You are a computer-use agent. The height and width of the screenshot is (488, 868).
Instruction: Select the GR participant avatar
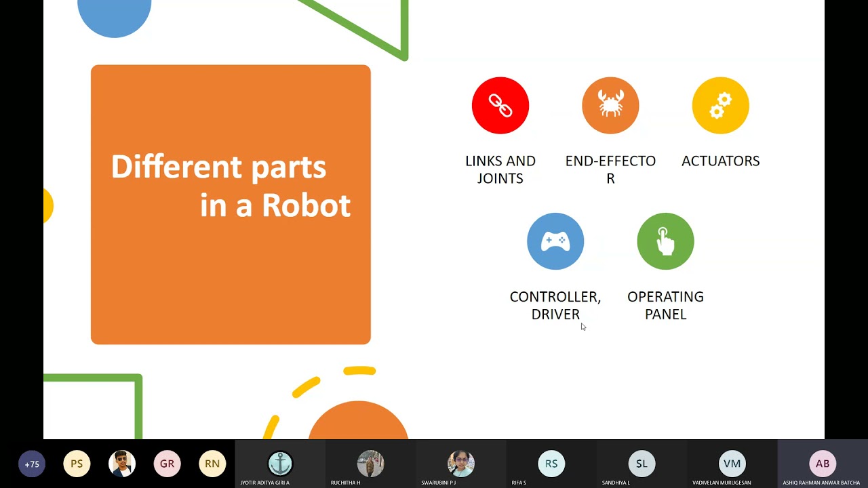click(167, 464)
